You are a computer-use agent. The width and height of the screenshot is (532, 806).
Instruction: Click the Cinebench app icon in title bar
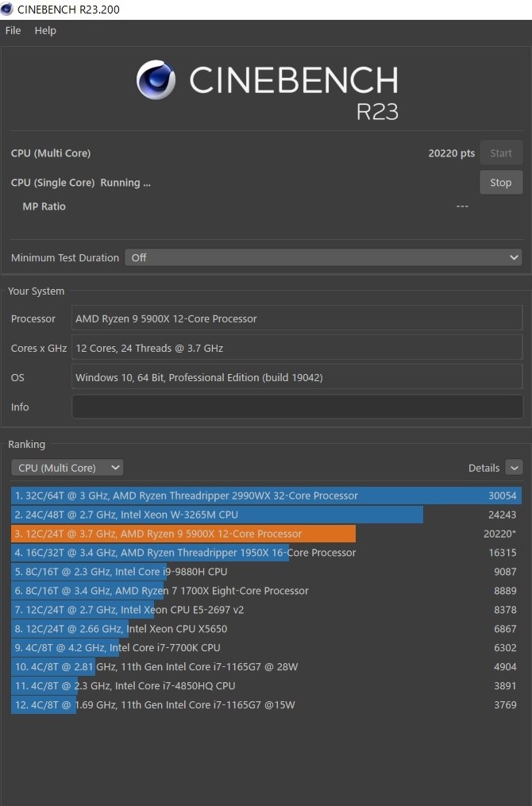6,10
